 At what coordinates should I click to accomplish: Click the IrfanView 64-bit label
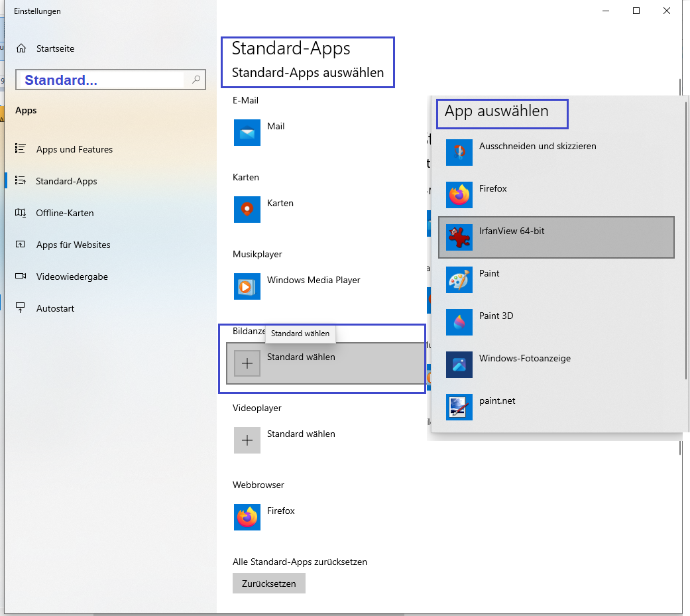512,231
